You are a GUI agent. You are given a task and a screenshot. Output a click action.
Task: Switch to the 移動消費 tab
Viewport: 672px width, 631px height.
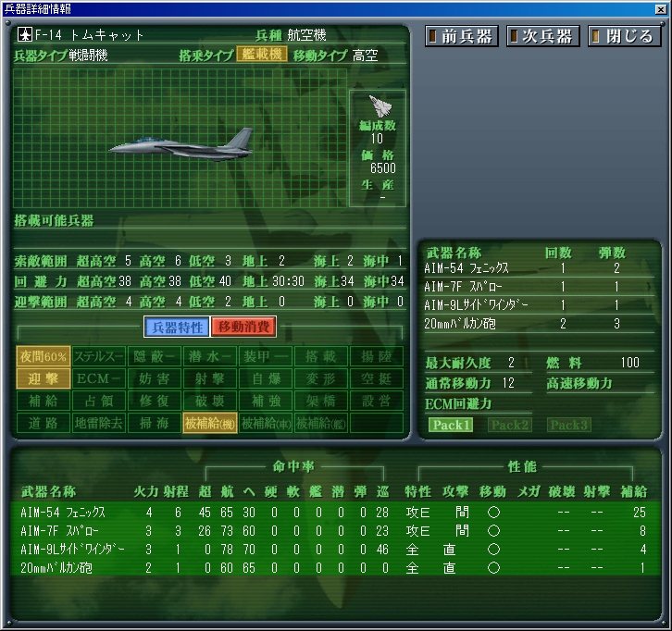click(x=243, y=328)
